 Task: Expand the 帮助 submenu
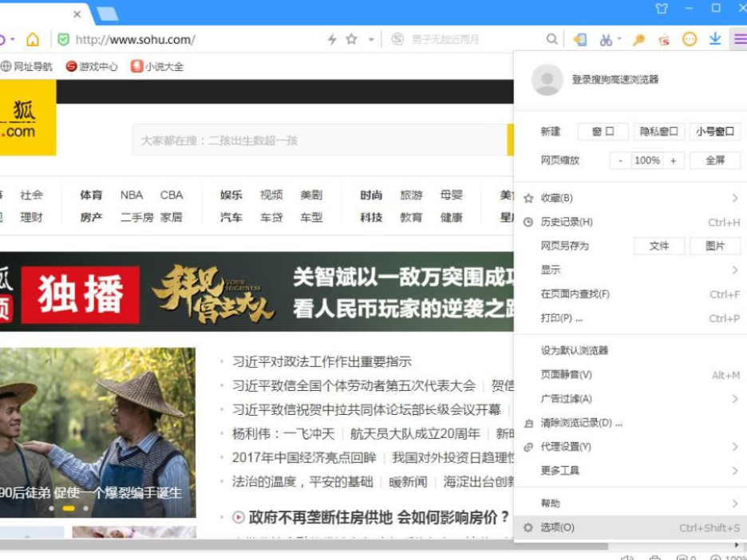point(630,503)
